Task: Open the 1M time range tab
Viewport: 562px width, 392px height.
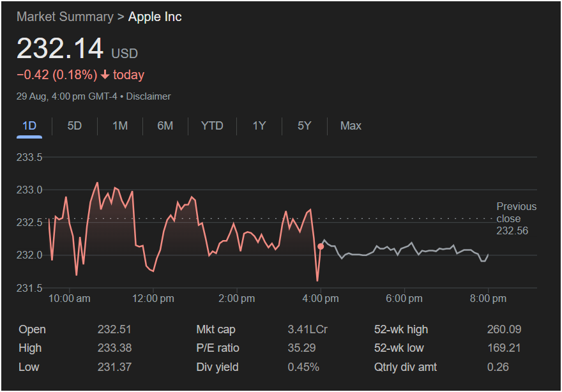Action: pyautogui.click(x=120, y=126)
